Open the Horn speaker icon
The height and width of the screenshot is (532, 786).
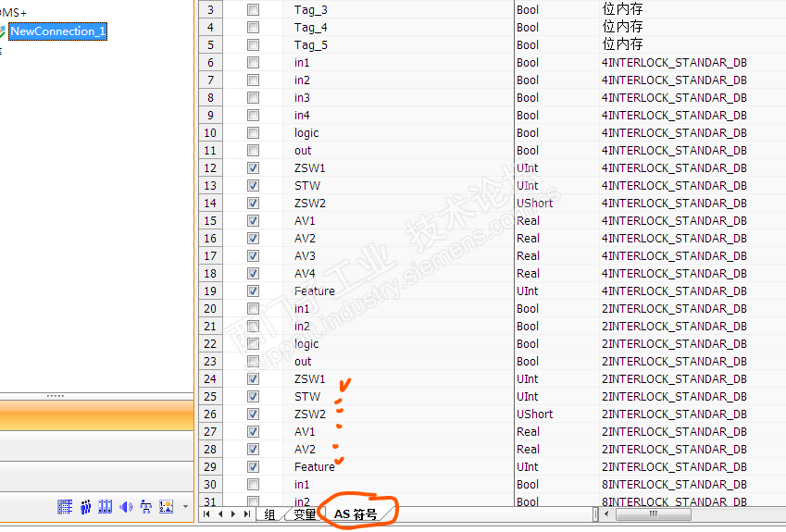126,506
